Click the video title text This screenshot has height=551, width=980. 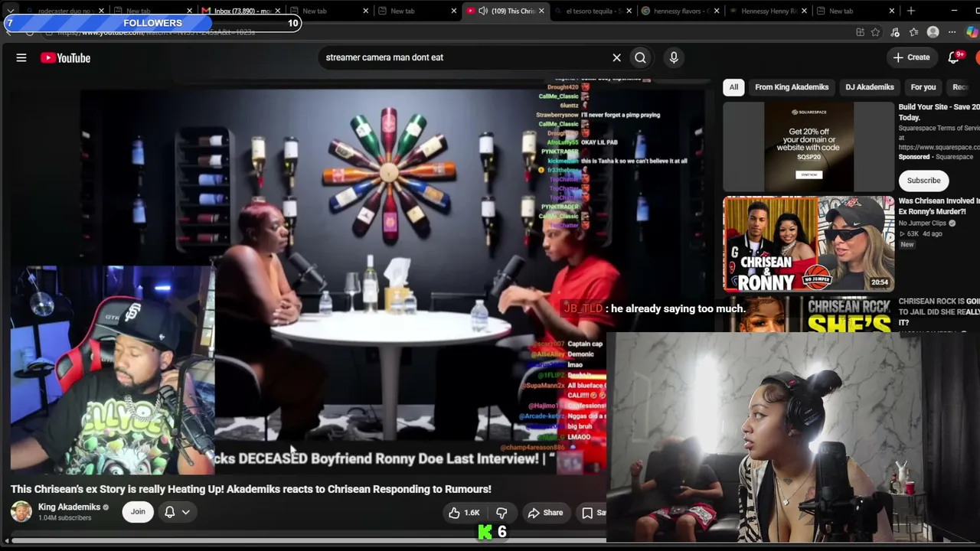(251, 489)
